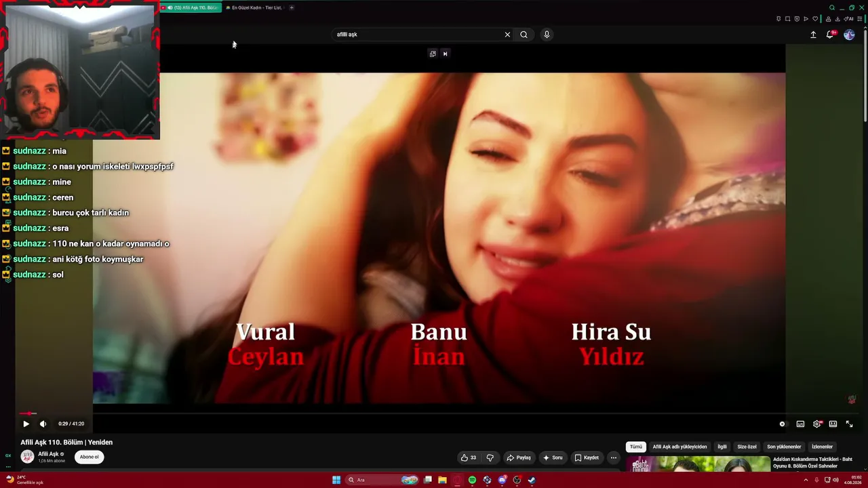Image resolution: width=868 pixels, height=488 pixels.
Task: Open Steam from the taskbar
Action: click(532, 480)
